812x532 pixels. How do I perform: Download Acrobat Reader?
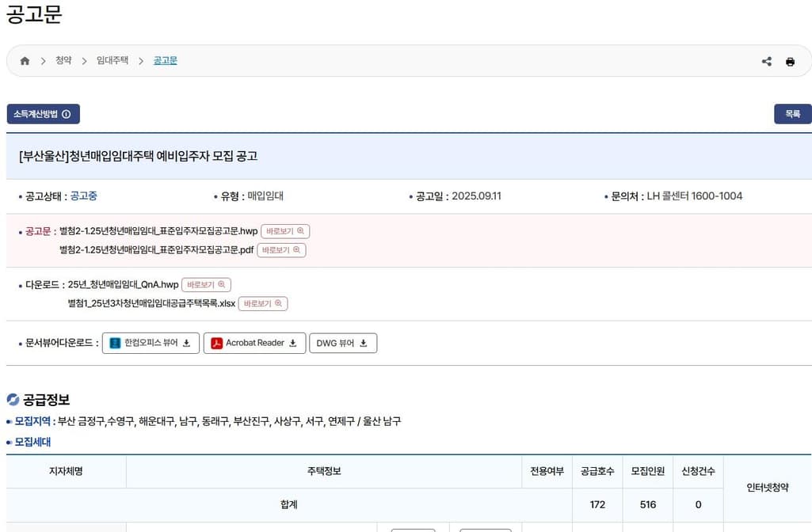tap(254, 343)
